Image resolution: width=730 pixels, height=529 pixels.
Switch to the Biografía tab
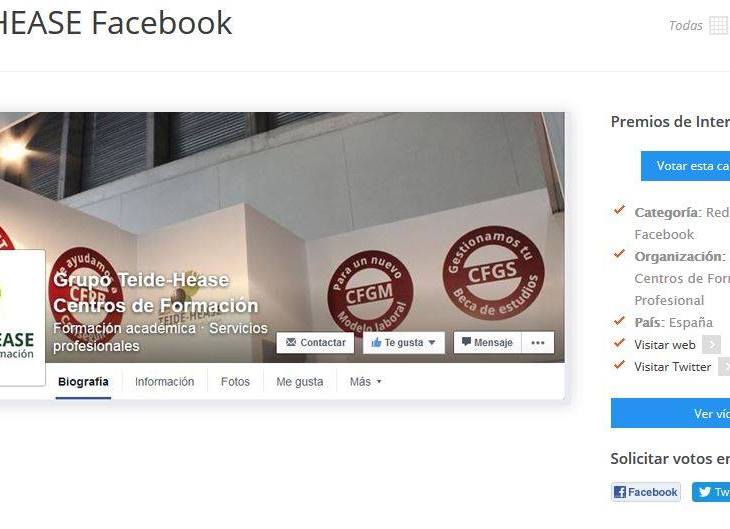pos(83,382)
